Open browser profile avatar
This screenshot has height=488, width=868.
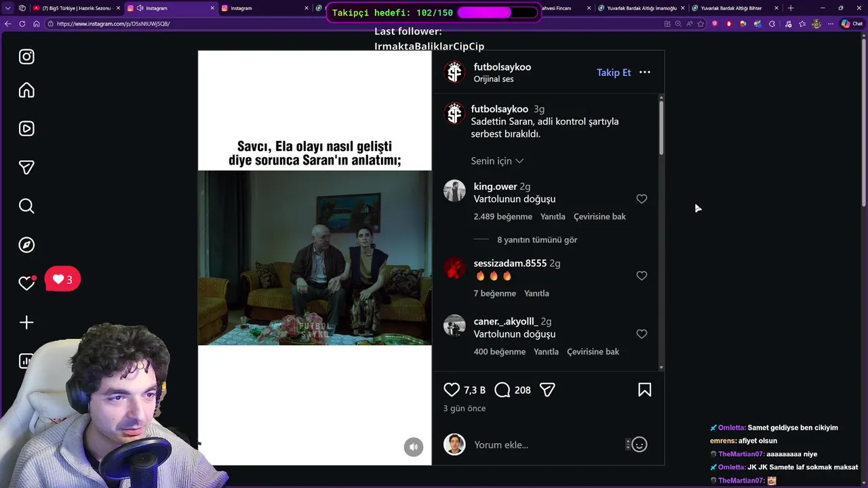click(x=816, y=24)
